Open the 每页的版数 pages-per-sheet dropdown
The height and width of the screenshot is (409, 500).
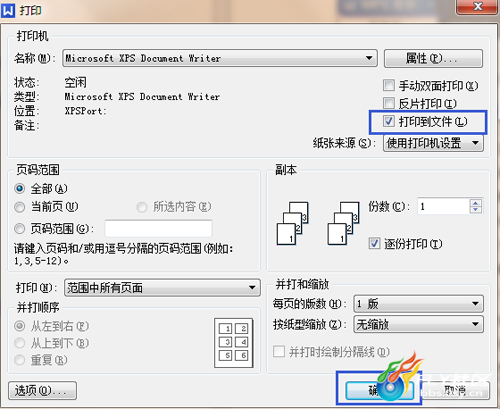tap(418, 304)
